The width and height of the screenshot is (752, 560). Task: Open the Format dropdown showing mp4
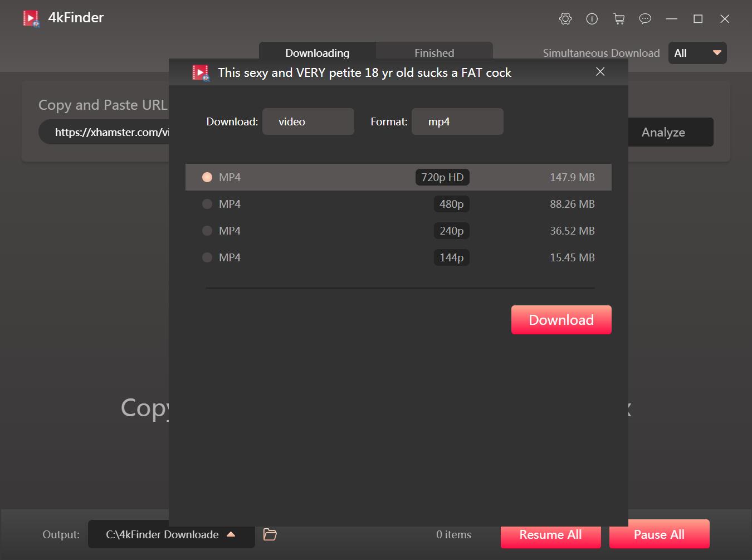pyautogui.click(x=457, y=121)
